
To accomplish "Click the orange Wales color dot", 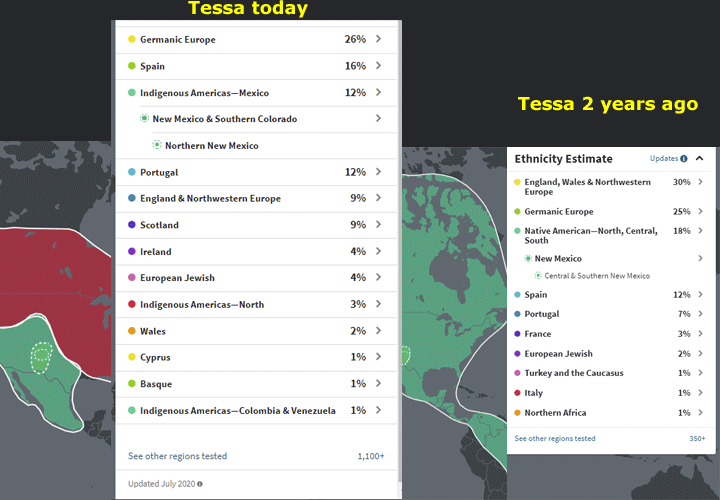I will 132,331.
